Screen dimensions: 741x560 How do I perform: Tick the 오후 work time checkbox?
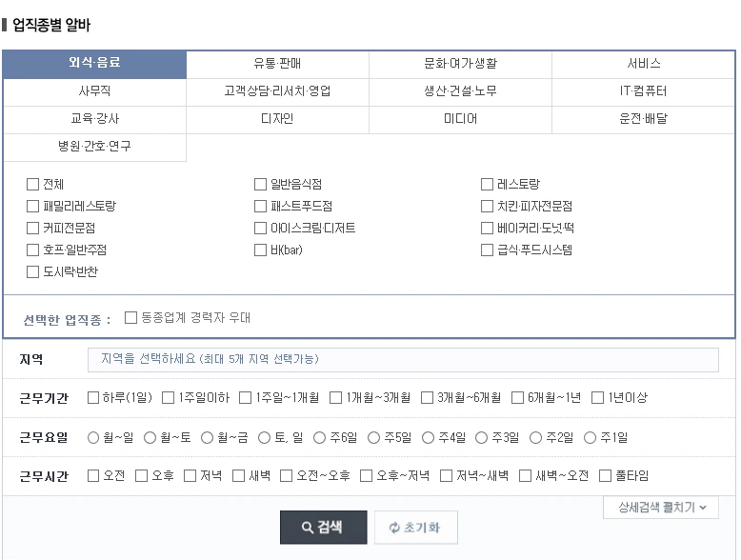click(141, 476)
